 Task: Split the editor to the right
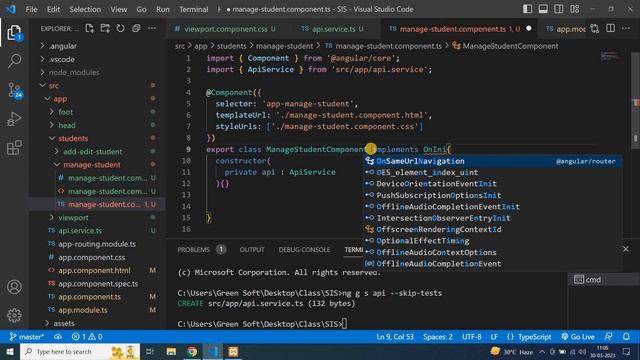pos(611,29)
